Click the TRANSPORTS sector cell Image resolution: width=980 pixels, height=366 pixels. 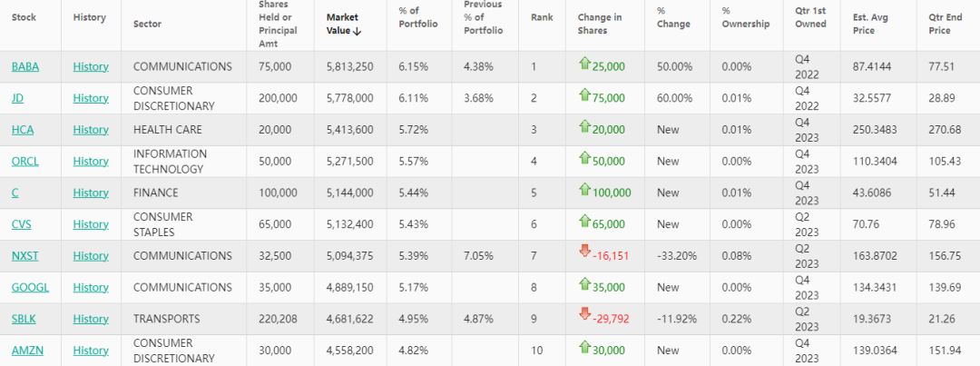pyautogui.click(x=167, y=319)
